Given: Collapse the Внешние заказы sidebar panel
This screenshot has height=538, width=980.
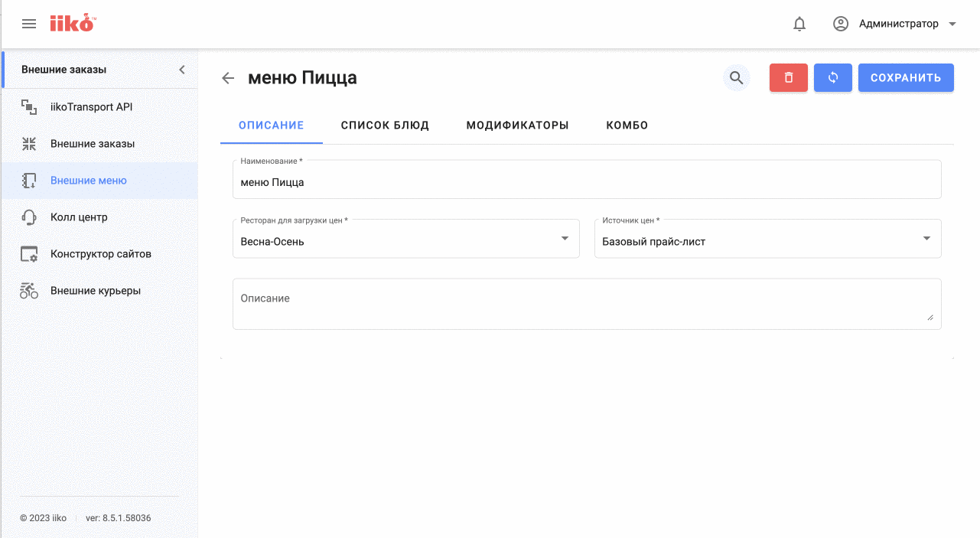Looking at the screenshot, I should 182,70.
